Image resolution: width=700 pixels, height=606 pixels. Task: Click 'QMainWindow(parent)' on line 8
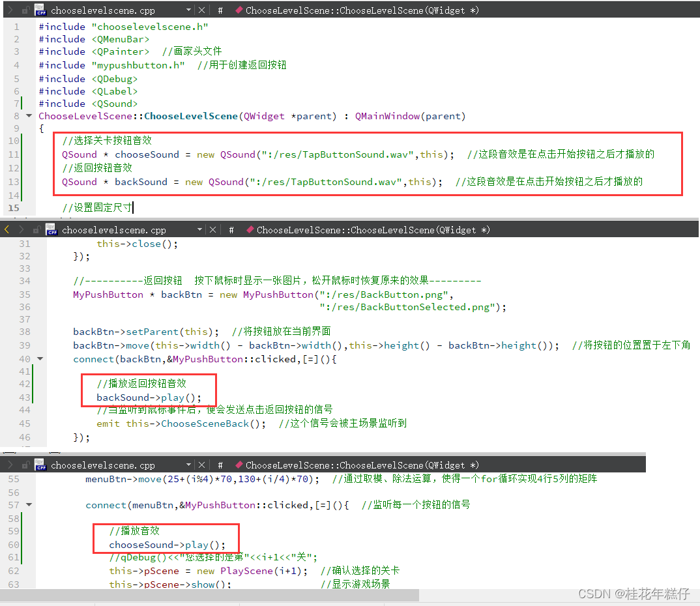coord(410,116)
